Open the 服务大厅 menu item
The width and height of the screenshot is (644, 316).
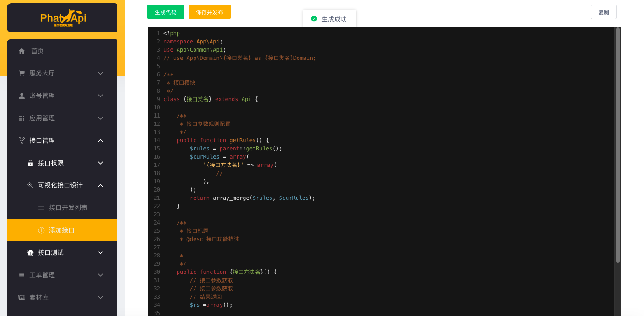tap(62, 73)
